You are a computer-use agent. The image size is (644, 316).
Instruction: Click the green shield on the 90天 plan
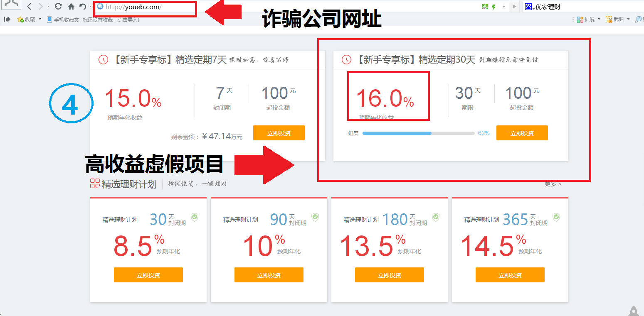(315, 217)
